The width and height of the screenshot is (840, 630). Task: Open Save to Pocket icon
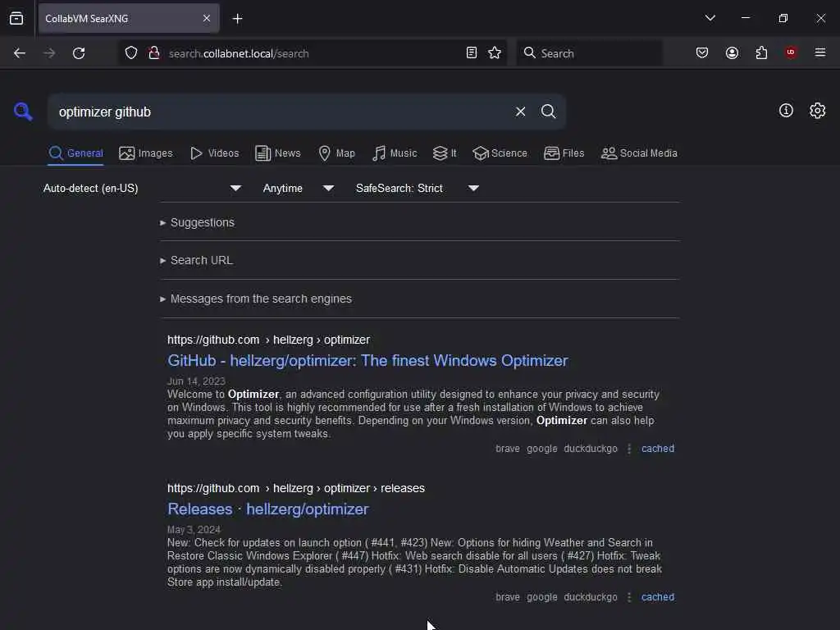tap(702, 52)
